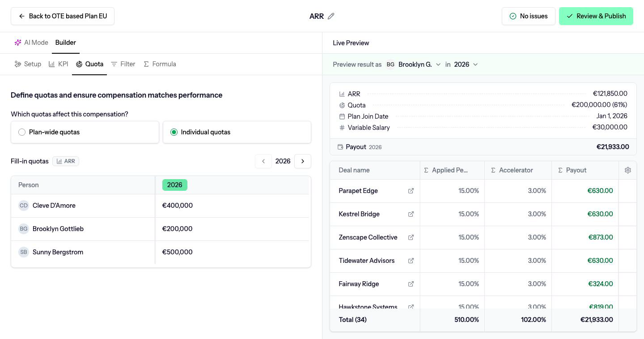Open Parapet Edge deal external link

click(411, 191)
